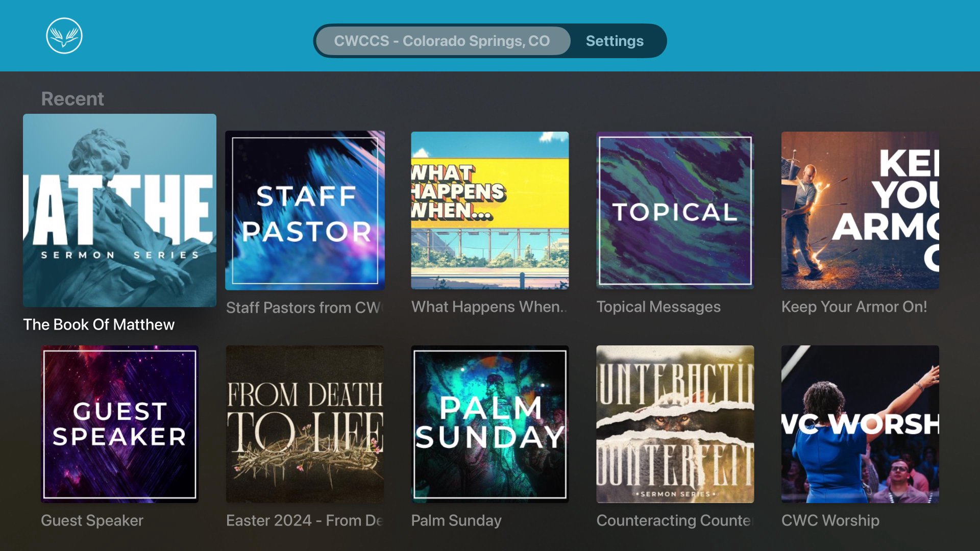Select the CWCCS - Colorado Springs, CO tab
This screenshot has width=980, height=551.
coord(442,41)
